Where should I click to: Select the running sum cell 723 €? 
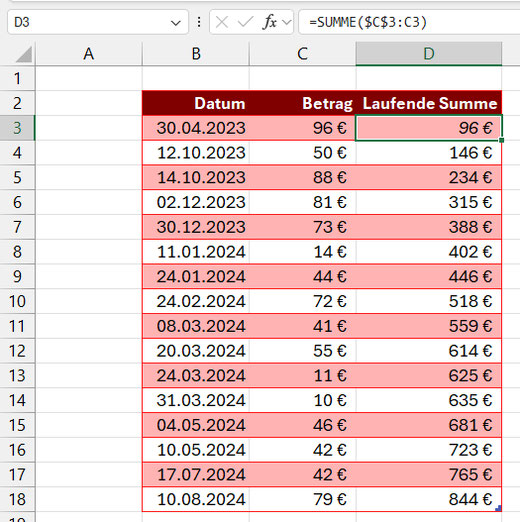point(429,450)
